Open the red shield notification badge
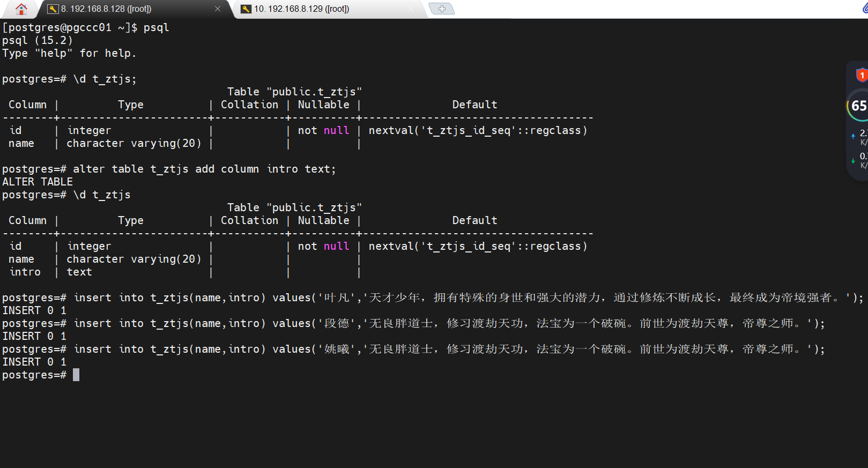Viewport: 868px width, 468px height. 862,75
